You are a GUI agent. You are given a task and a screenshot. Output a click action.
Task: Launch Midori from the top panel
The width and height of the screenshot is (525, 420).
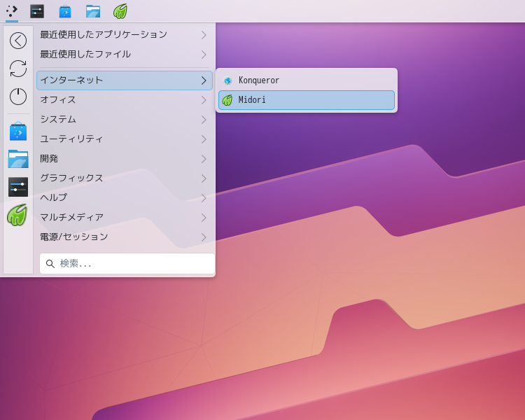pyautogui.click(x=120, y=11)
